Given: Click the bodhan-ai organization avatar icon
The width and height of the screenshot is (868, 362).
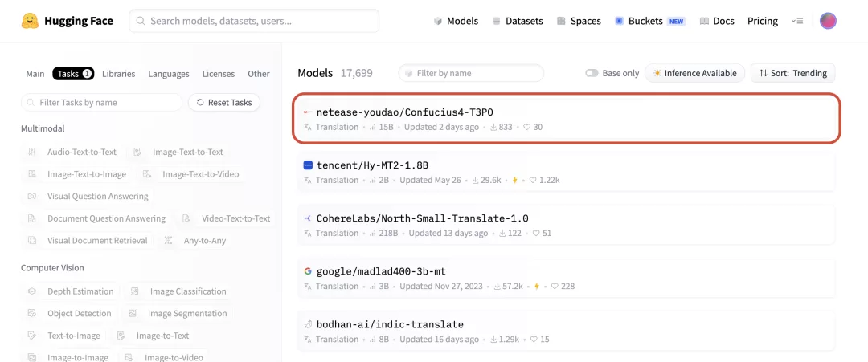Looking at the screenshot, I should coord(309,323).
